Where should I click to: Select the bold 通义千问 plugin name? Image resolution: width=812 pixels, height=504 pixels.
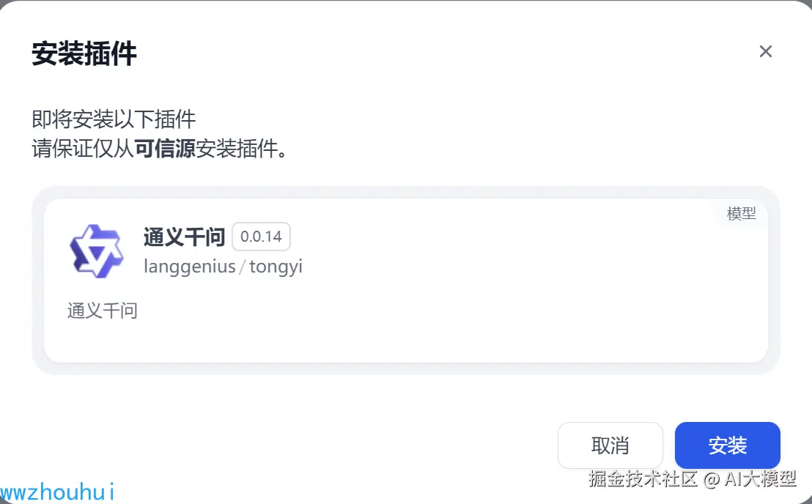184,237
